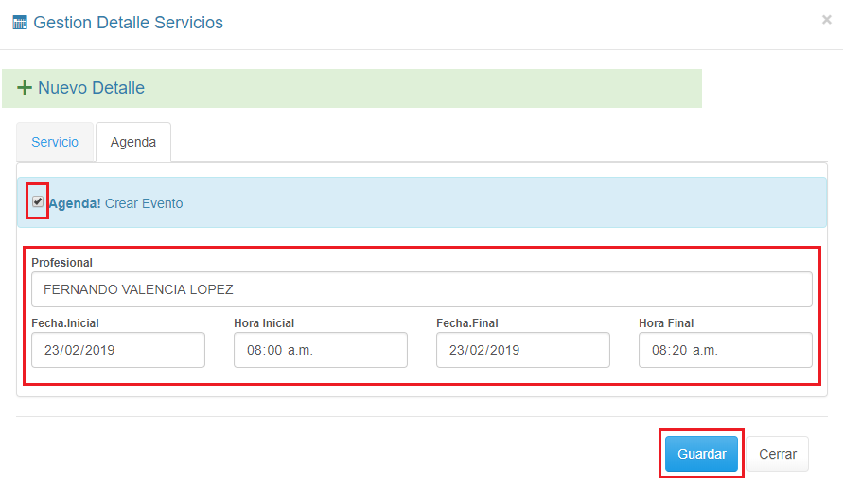
Task: Click the Fecha.Inicial label
Action: [65, 323]
